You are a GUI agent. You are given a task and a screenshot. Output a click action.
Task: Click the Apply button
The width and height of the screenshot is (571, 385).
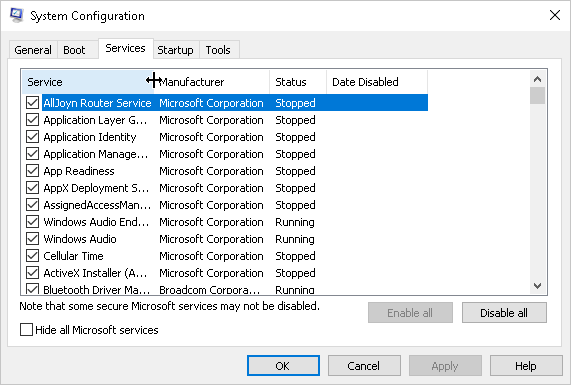[445, 366]
